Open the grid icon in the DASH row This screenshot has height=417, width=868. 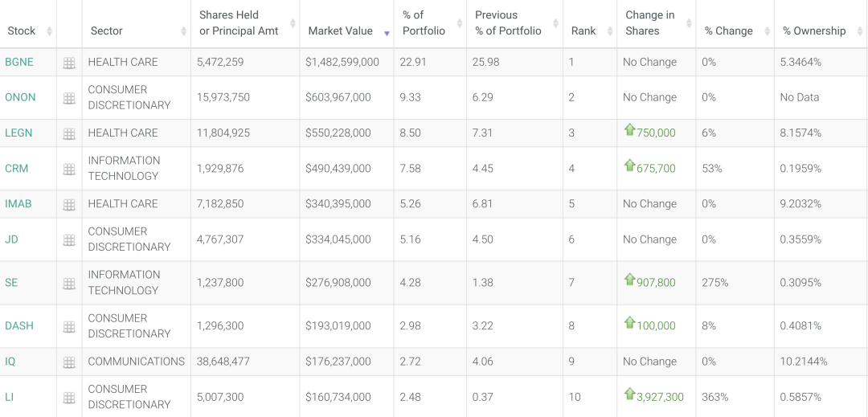[x=69, y=326]
